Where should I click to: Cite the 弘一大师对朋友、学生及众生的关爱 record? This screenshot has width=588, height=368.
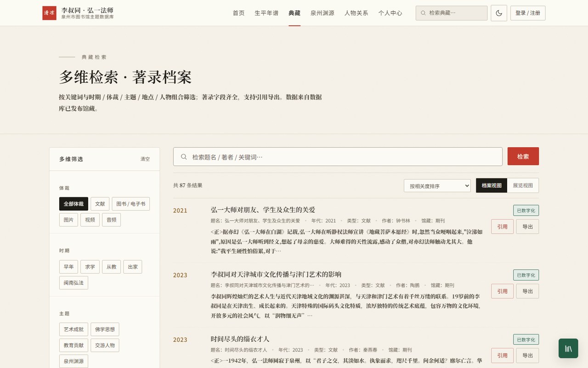(503, 227)
